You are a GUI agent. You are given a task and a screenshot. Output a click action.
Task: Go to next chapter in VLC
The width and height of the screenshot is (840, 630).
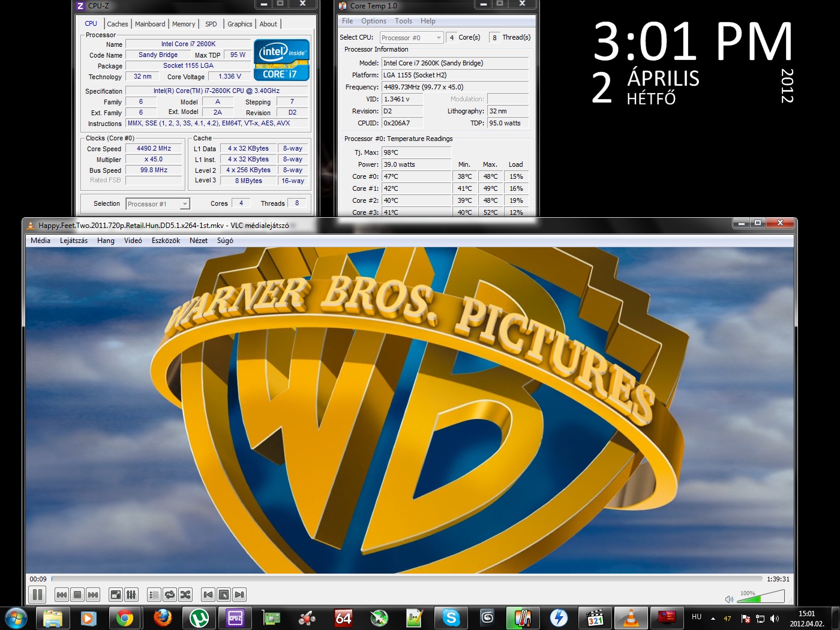[239, 595]
